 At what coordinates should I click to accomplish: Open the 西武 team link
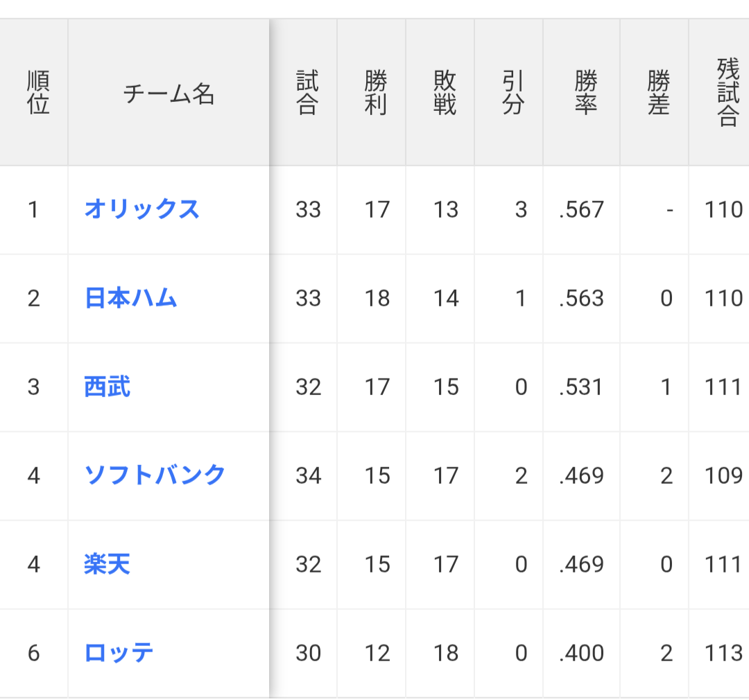click(107, 387)
